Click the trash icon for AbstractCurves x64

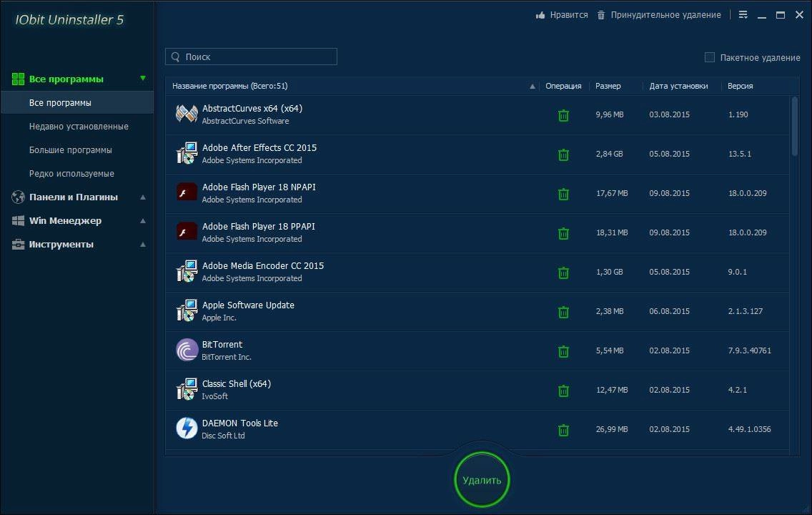pos(563,115)
